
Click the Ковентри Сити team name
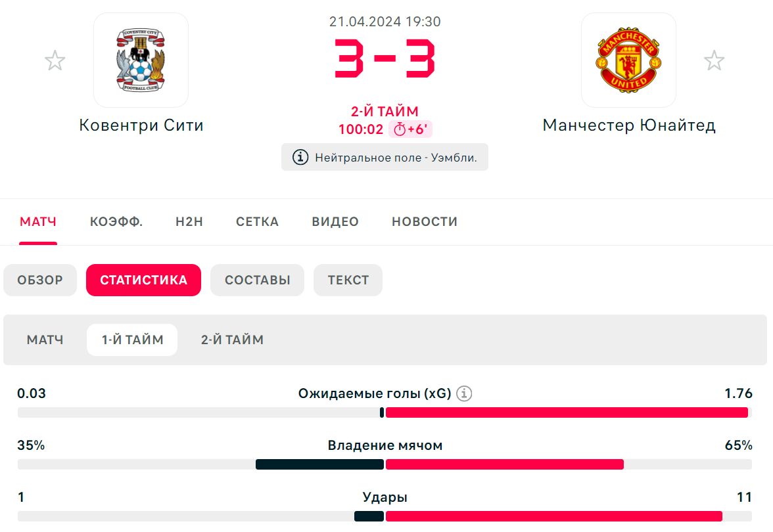[141, 125]
